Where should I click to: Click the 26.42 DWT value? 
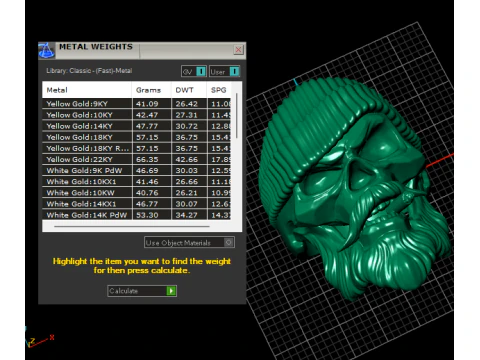[x=187, y=104]
